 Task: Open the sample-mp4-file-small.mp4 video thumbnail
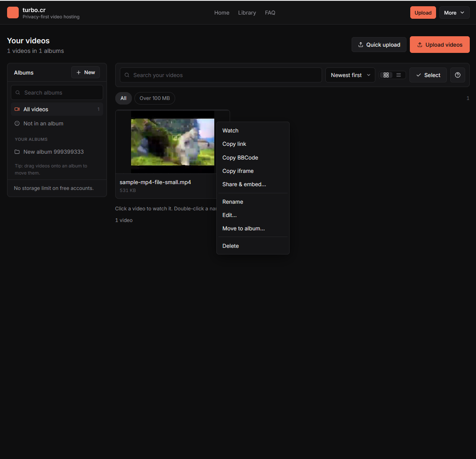point(172,142)
